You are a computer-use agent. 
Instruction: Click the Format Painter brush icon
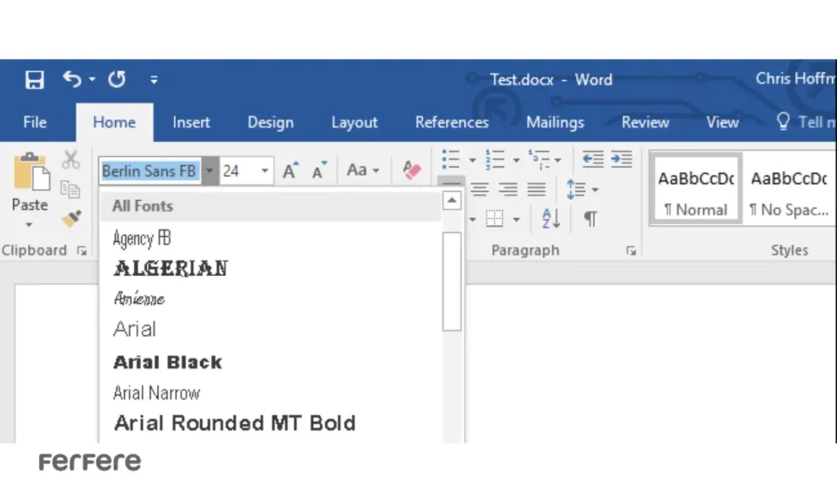point(71,218)
